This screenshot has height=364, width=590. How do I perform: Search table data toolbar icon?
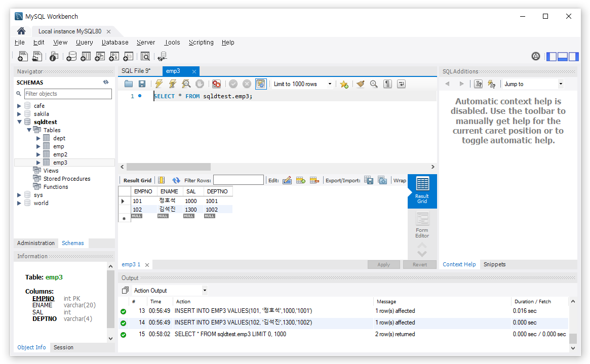pyautogui.click(x=145, y=56)
